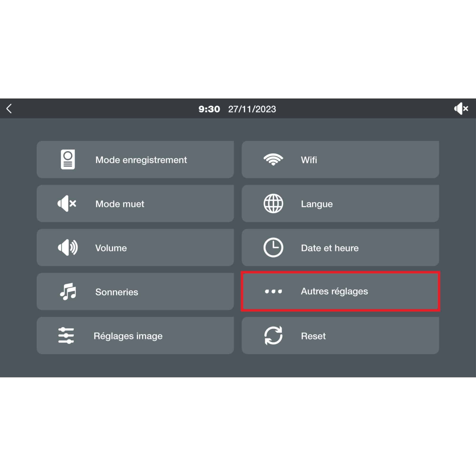The width and height of the screenshot is (476, 476).
Task: Tap the music notes Sonneries icon
Action: tap(68, 292)
